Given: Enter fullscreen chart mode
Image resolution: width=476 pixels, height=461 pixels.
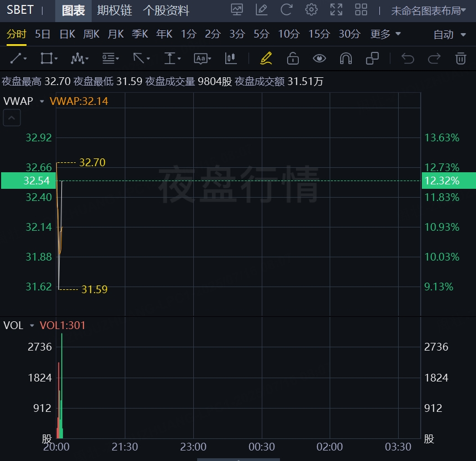Looking at the screenshot, I should 336,10.
